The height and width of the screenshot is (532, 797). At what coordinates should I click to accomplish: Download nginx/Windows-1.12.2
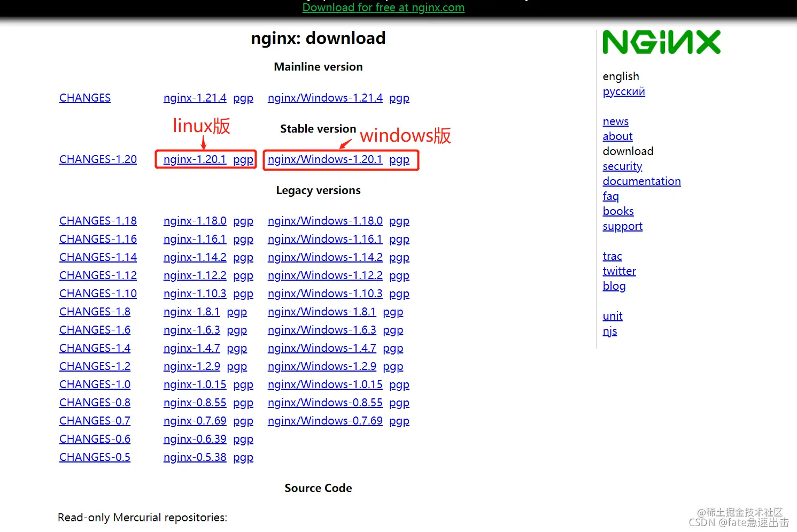(x=325, y=275)
